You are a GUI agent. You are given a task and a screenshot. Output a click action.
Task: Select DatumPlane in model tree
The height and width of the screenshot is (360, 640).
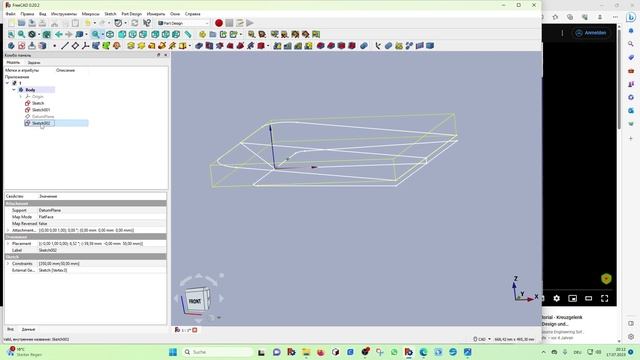[x=43, y=116]
